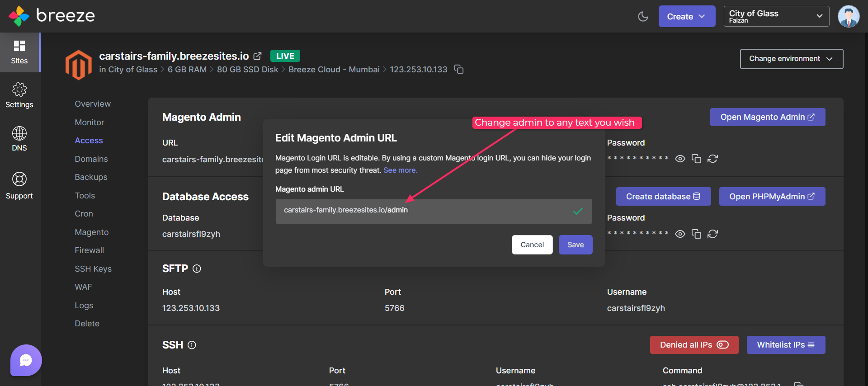Go to Monitor tab
Screen dimensions: 868x386
90,122
